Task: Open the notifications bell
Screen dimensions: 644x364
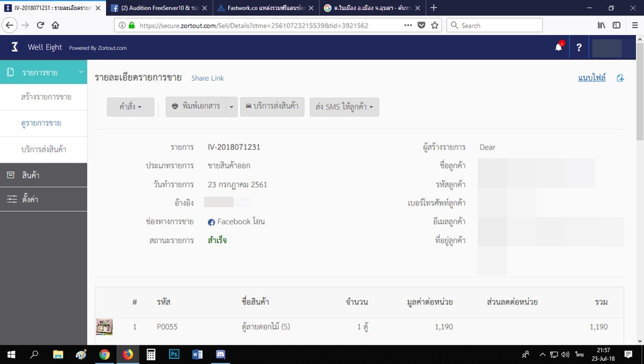Action: [x=559, y=47]
